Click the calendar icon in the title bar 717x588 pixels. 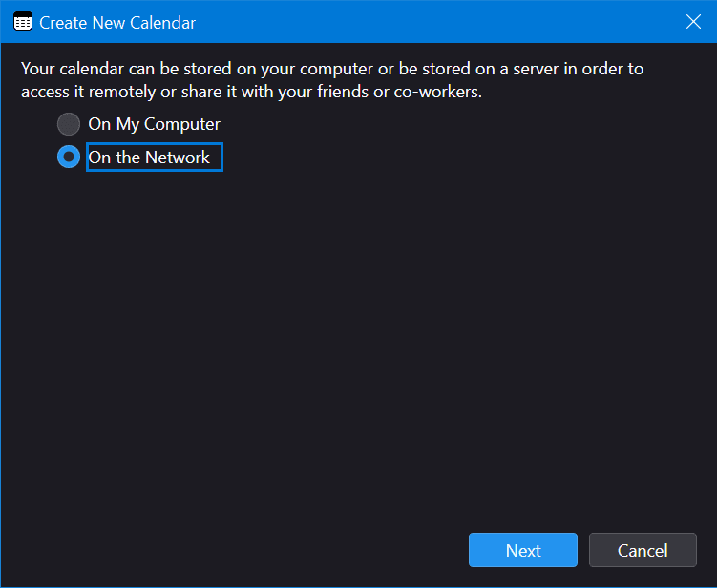coord(22,21)
